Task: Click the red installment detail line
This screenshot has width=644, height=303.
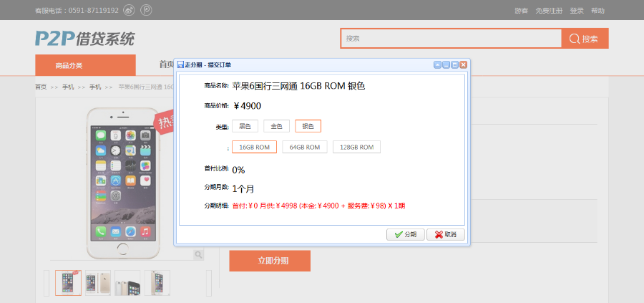Action: pos(318,206)
